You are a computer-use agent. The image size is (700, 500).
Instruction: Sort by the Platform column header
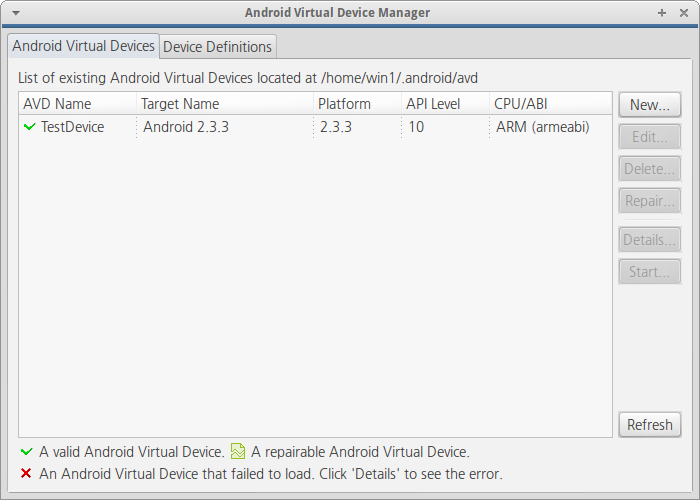358,104
